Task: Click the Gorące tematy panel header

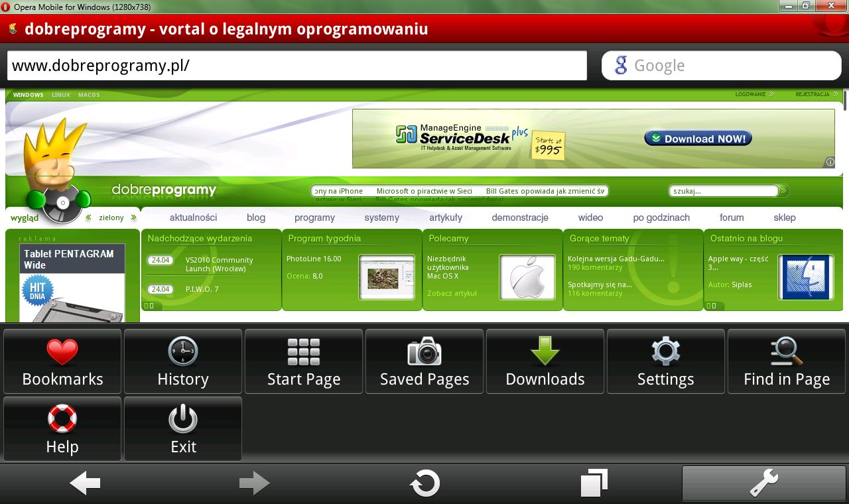Action: pos(599,238)
